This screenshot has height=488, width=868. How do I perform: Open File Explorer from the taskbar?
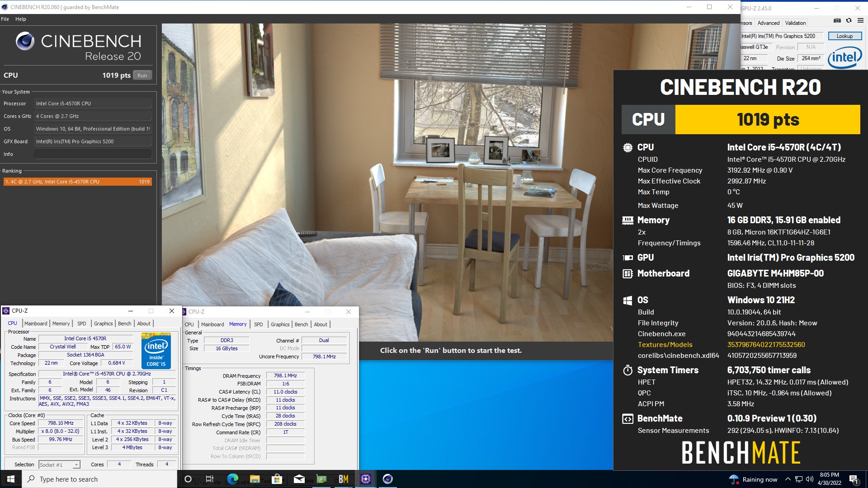[255, 479]
